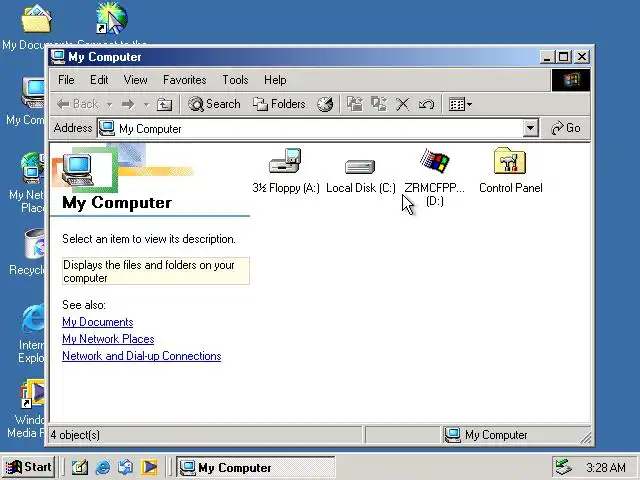Click the My Computer taskbar button
Viewport: 640px width, 480px height.
256,467
